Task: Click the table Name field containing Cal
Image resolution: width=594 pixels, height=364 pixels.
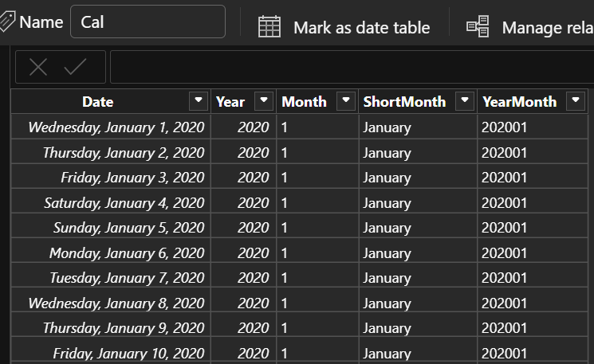Action: click(x=148, y=22)
